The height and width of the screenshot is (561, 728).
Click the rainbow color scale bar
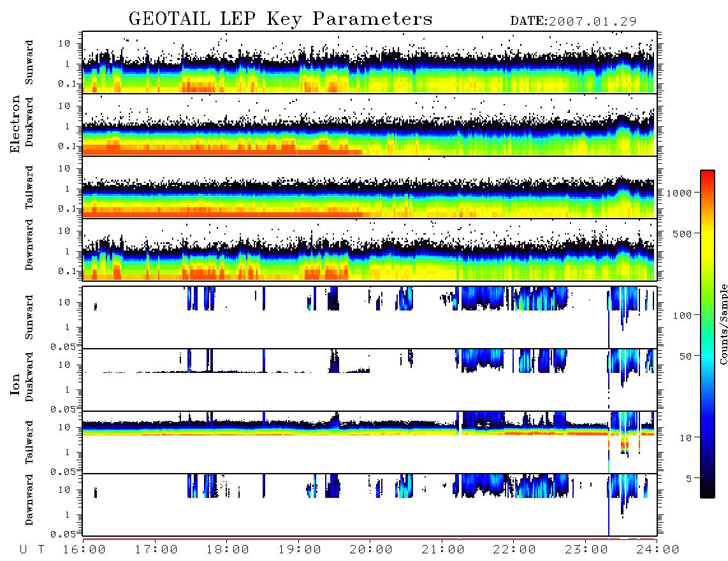click(x=708, y=334)
